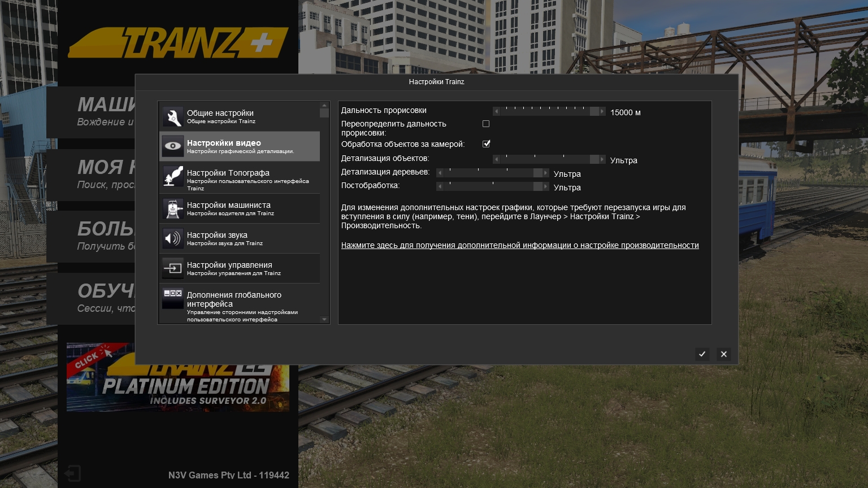The image size is (868, 488).
Task: Click the object detail slider track
Action: (x=549, y=160)
